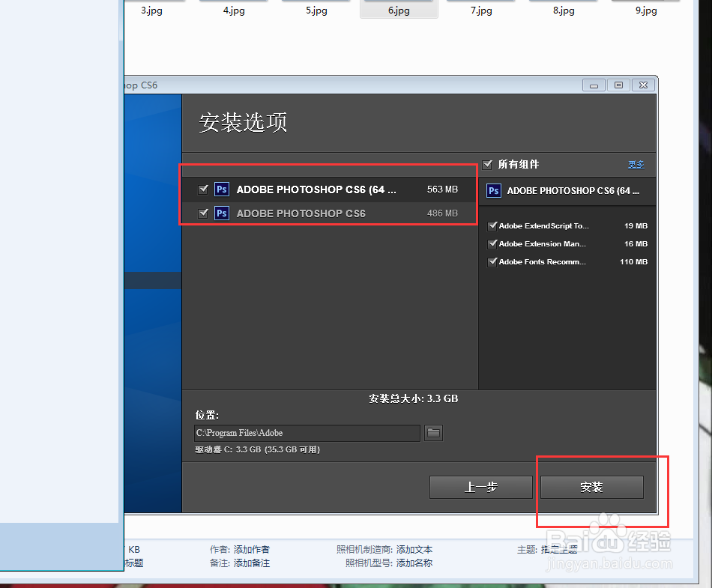
Task: Uncheck the Adobe Extension Manager component
Action: (492, 243)
